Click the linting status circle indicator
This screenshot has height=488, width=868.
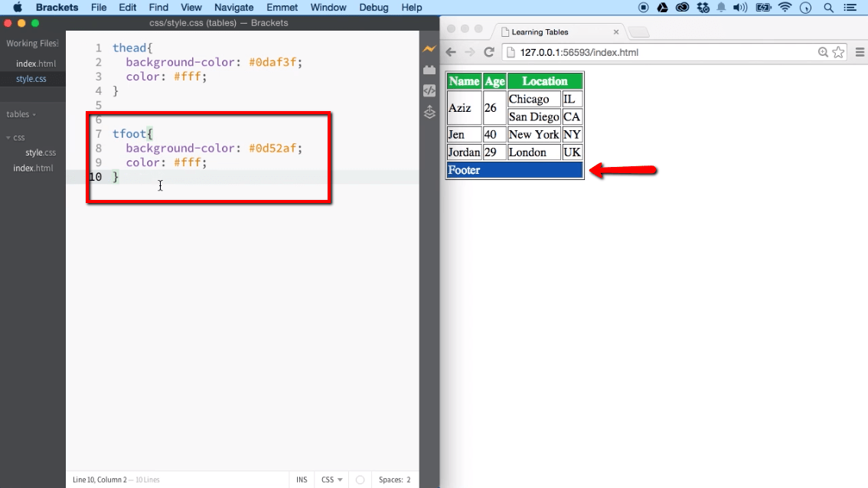click(x=360, y=480)
